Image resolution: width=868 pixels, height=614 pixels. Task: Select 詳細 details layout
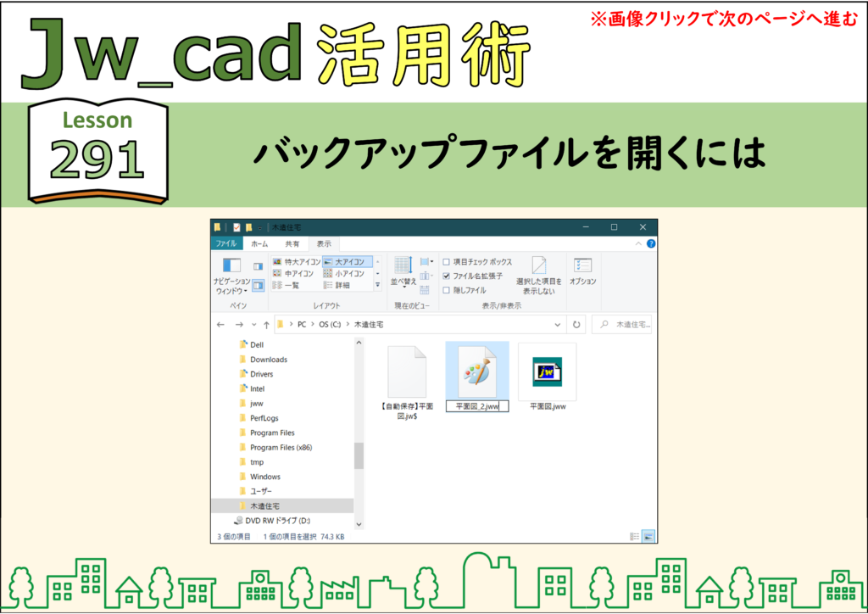337,285
